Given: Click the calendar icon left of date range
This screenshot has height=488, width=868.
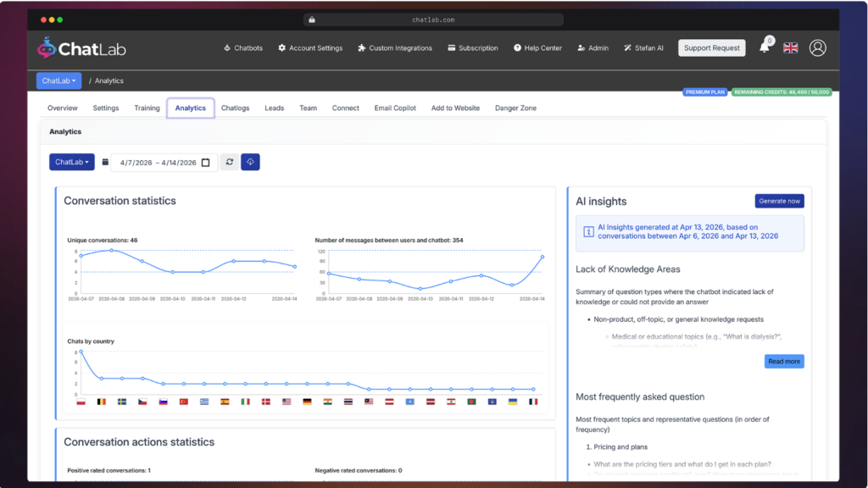Looking at the screenshot, I should (105, 162).
